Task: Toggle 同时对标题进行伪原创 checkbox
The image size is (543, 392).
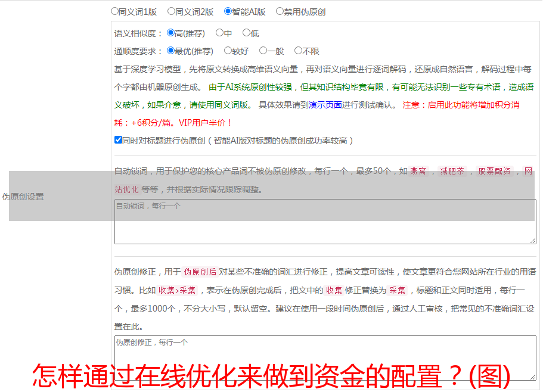Action: (x=118, y=140)
